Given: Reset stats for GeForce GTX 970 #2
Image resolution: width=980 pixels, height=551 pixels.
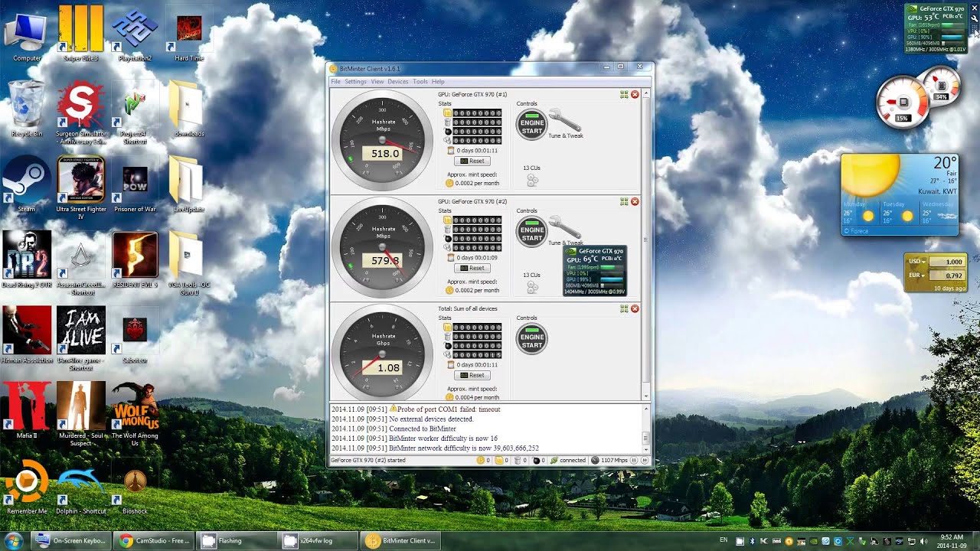Looking at the screenshot, I should point(472,269).
